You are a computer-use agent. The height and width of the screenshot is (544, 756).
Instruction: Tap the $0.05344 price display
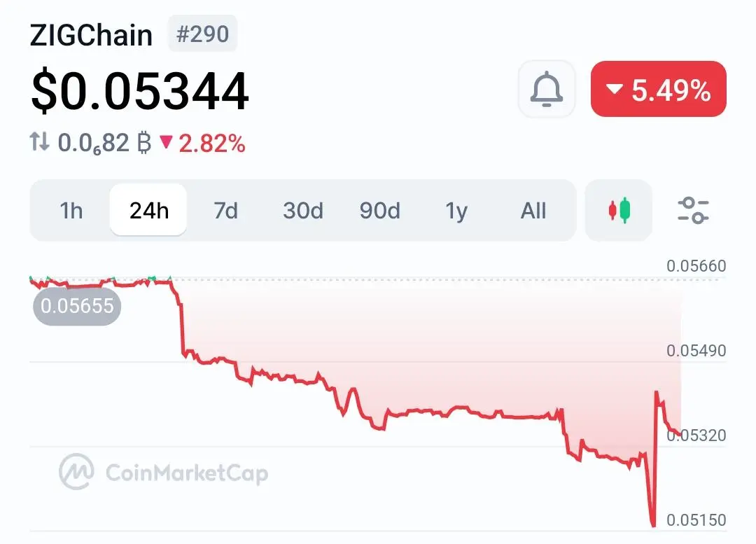pyautogui.click(x=140, y=91)
